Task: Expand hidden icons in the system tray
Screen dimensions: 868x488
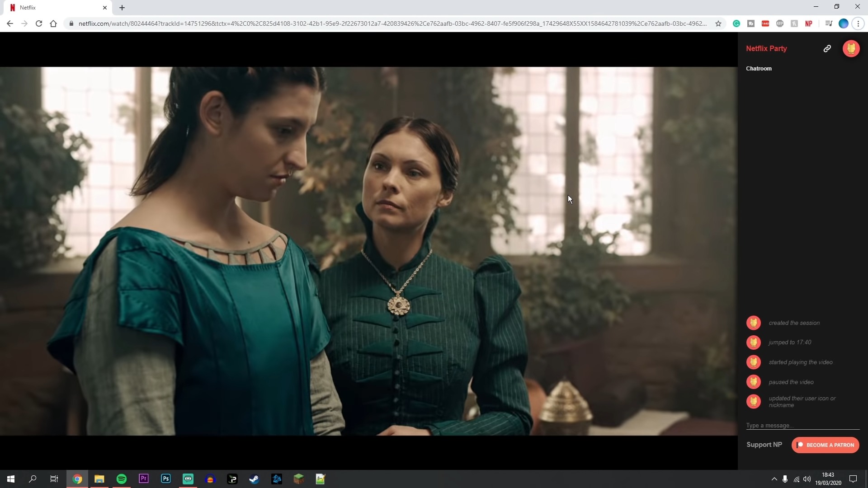Action: coord(774,479)
